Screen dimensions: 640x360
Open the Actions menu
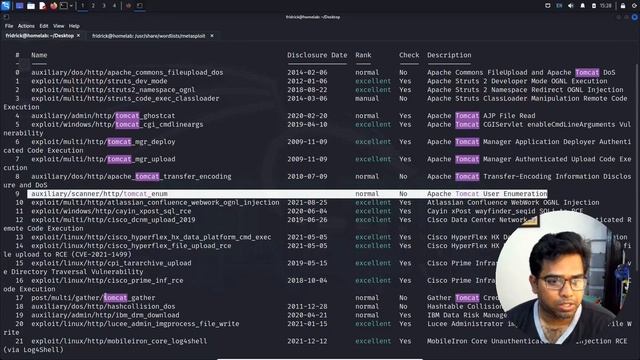click(26, 26)
